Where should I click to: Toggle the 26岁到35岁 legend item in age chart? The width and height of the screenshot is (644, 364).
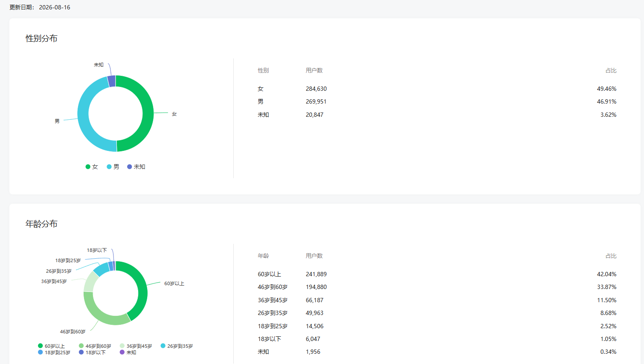pyautogui.click(x=177, y=346)
